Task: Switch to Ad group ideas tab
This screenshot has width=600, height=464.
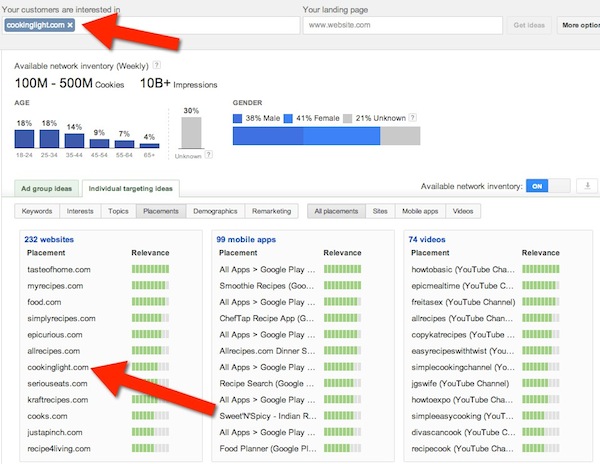Action: pos(47,189)
